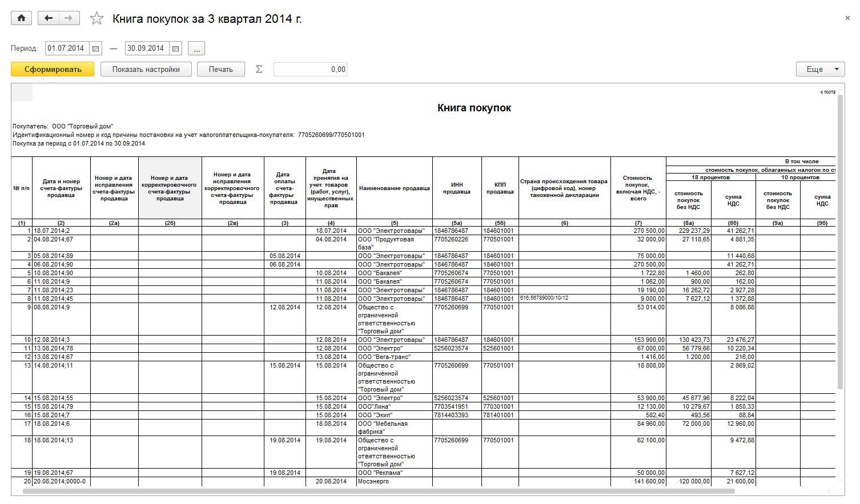Click the ИНН продавца column header

coord(457,188)
